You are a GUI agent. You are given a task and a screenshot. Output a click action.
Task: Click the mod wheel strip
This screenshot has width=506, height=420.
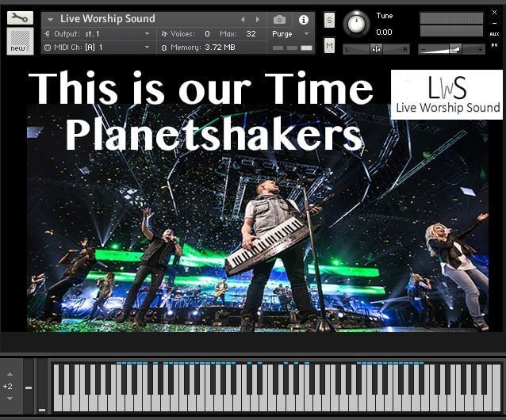[x=42, y=387]
